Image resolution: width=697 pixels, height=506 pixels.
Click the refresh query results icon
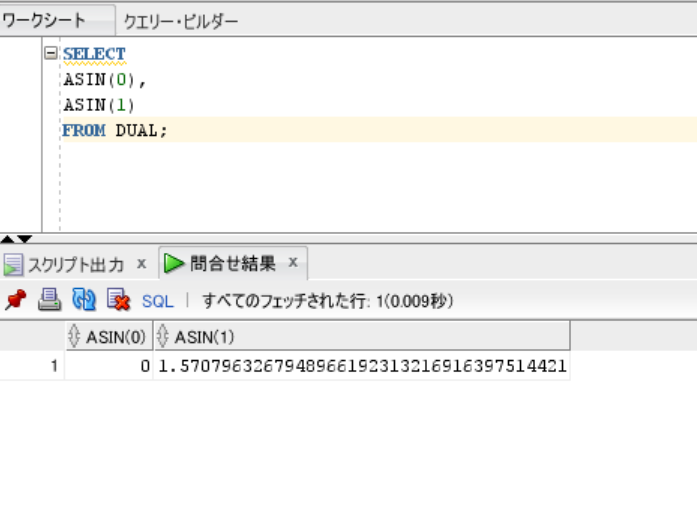point(84,299)
